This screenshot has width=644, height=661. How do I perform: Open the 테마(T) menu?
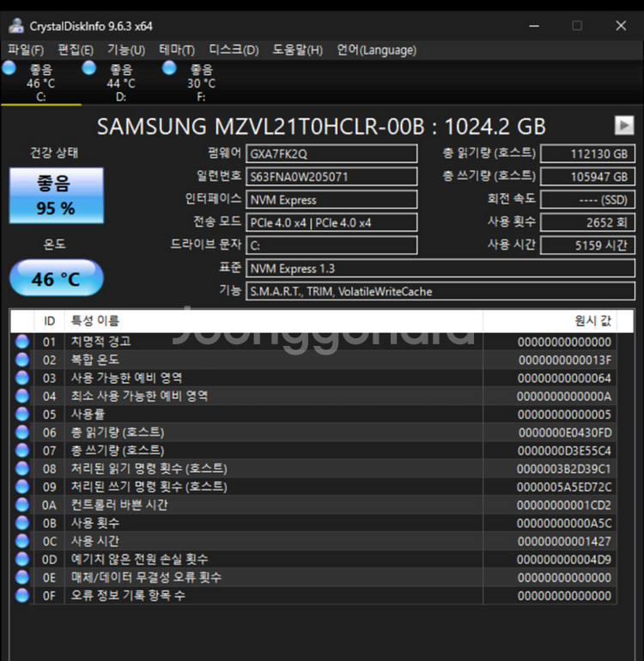coord(177,50)
